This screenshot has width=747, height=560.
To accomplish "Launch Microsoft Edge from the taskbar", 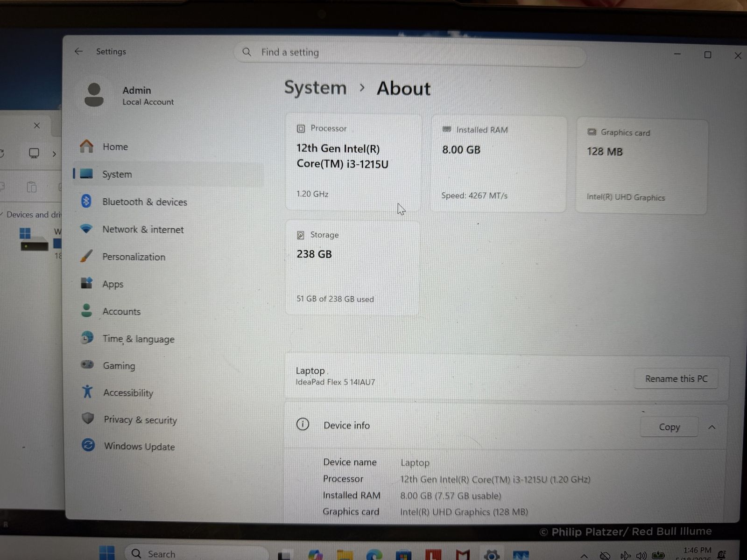I will [374, 554].
